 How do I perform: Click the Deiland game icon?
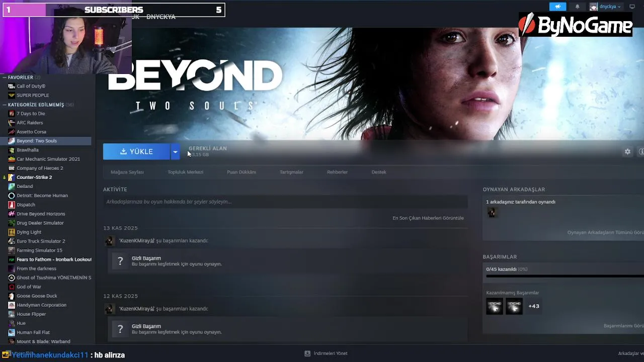[x=12, y=187]
